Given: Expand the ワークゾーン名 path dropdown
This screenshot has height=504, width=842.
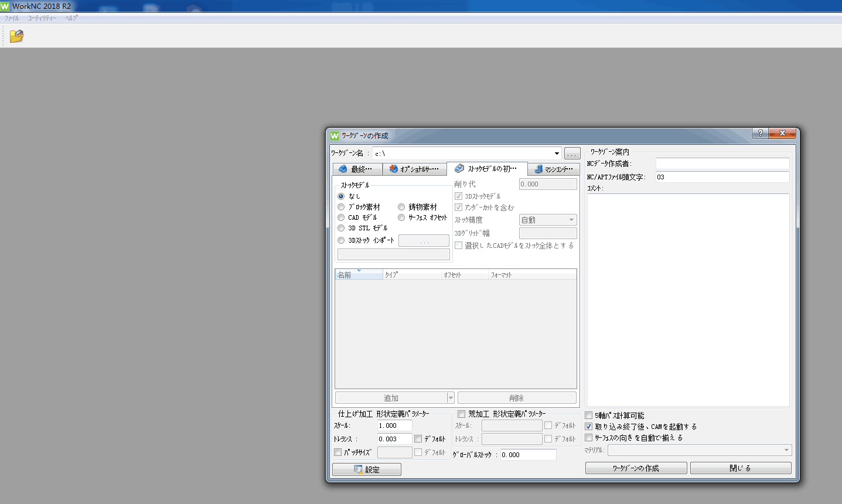Looking at the screenshot, I should (x=557, y=154).
